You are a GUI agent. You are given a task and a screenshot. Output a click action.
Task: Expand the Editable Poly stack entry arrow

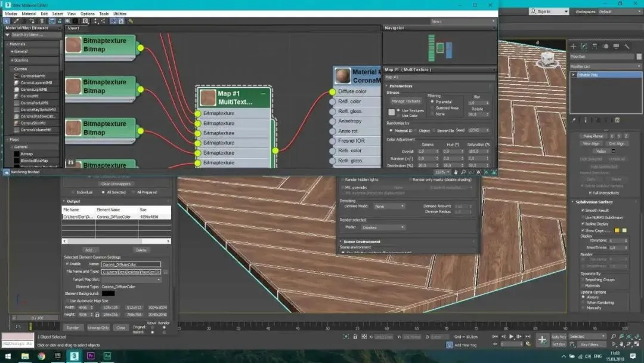[x=574, y=75]
